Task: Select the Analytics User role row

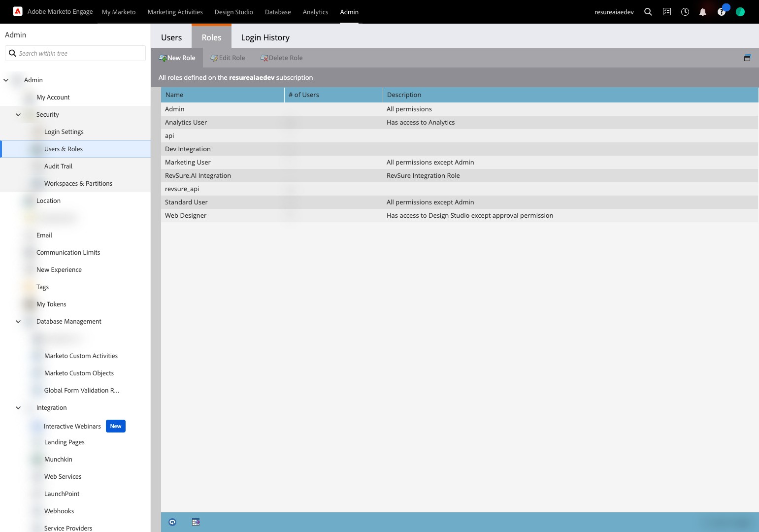Action: pos(460,122)
